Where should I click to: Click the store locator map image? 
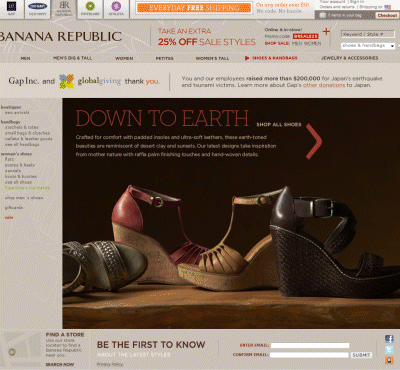22,349
